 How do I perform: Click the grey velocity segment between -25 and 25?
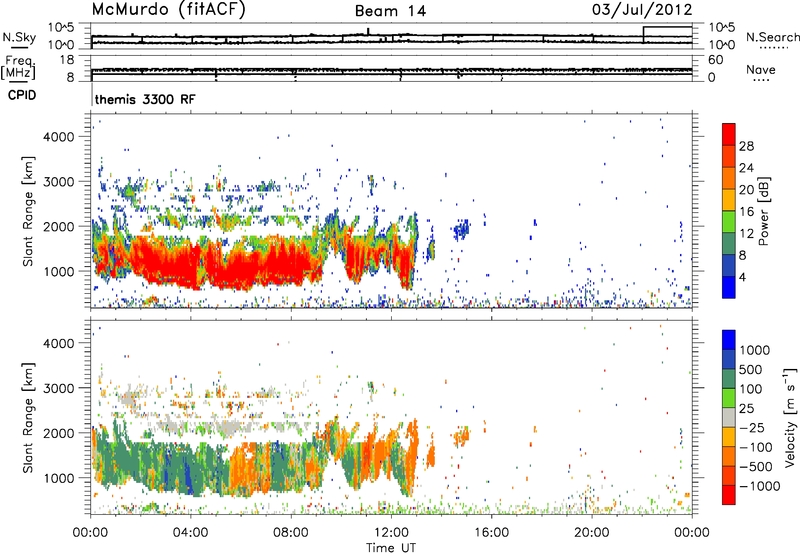pyautogui.click(x=729, y=417)
